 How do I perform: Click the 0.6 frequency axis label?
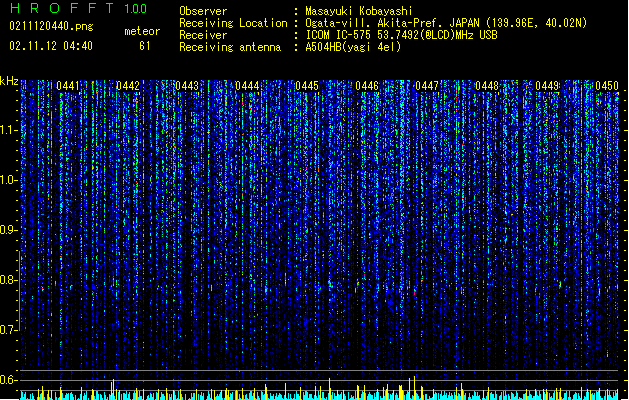(8, 380)
